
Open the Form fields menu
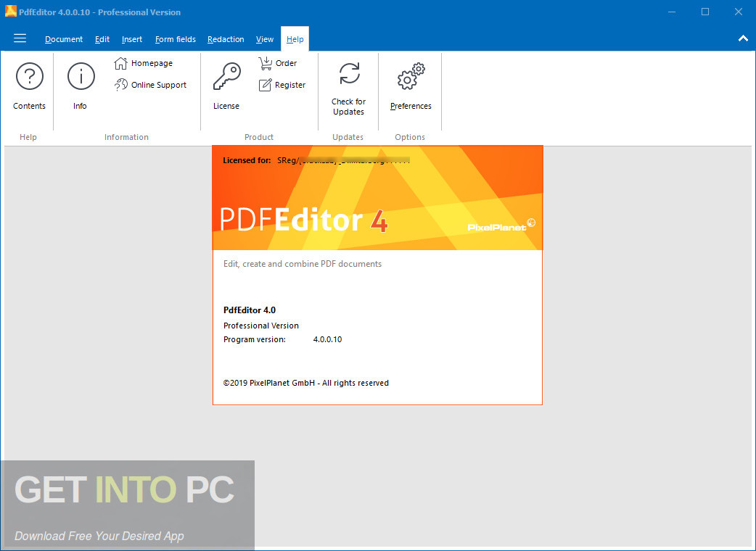tap(176, 39)
